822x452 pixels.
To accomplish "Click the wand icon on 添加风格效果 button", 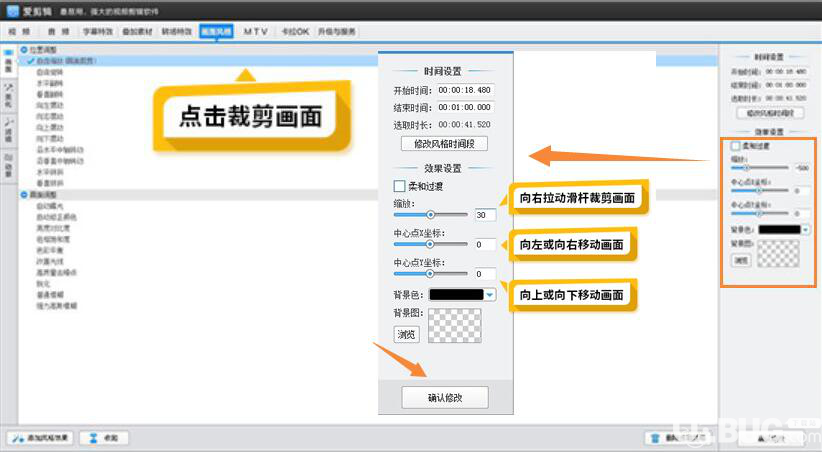I will pos(17,438).
